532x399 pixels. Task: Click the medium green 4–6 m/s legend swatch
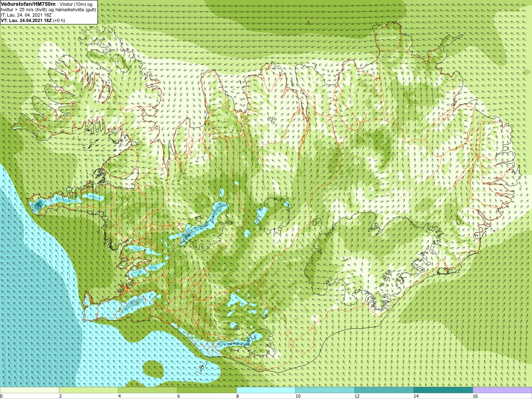tap(148, 390)
